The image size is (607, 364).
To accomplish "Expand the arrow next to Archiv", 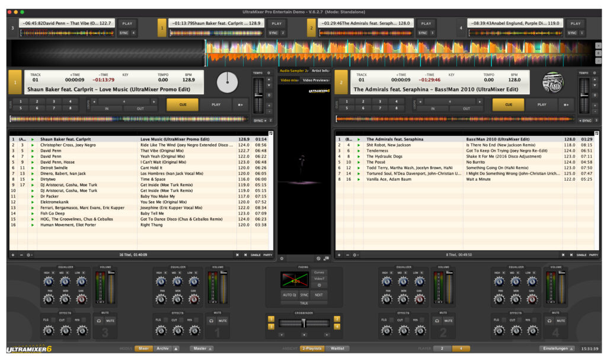I will point(176,349).
